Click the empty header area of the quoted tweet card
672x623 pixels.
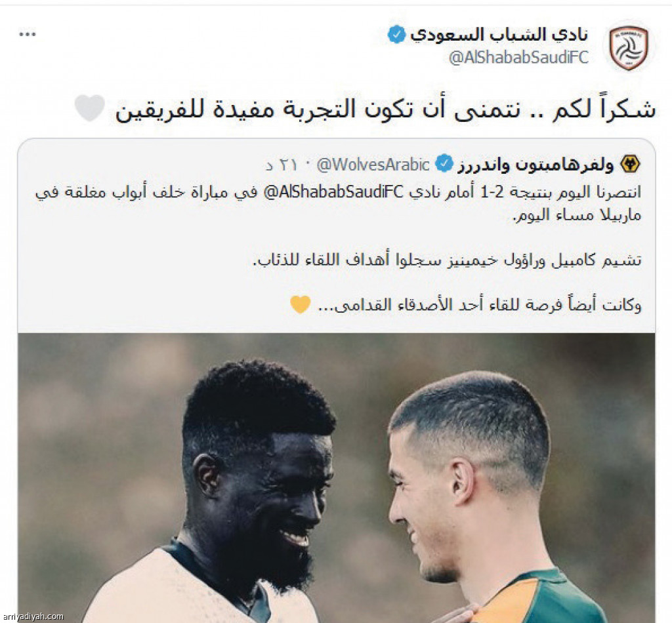[142, 165]
